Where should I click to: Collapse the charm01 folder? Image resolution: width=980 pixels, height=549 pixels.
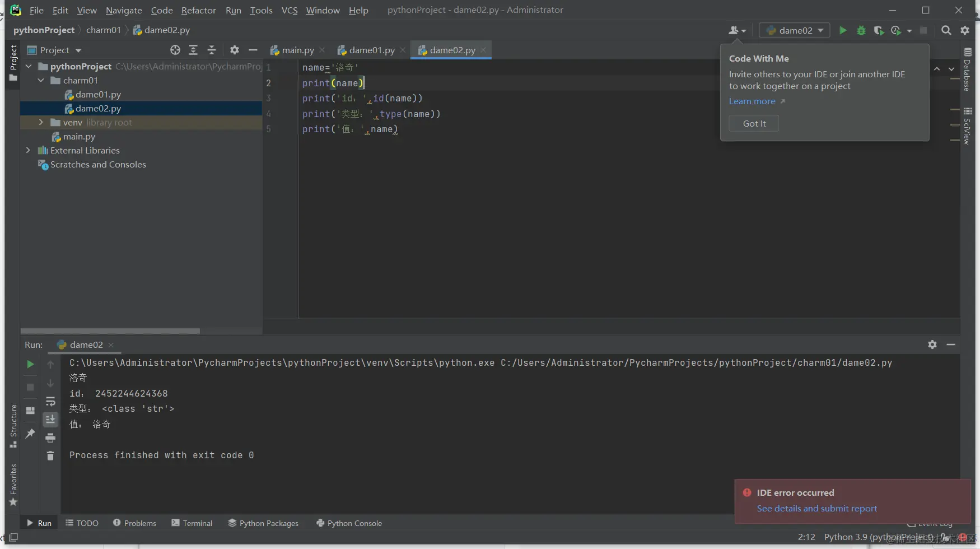click(41, 80)
